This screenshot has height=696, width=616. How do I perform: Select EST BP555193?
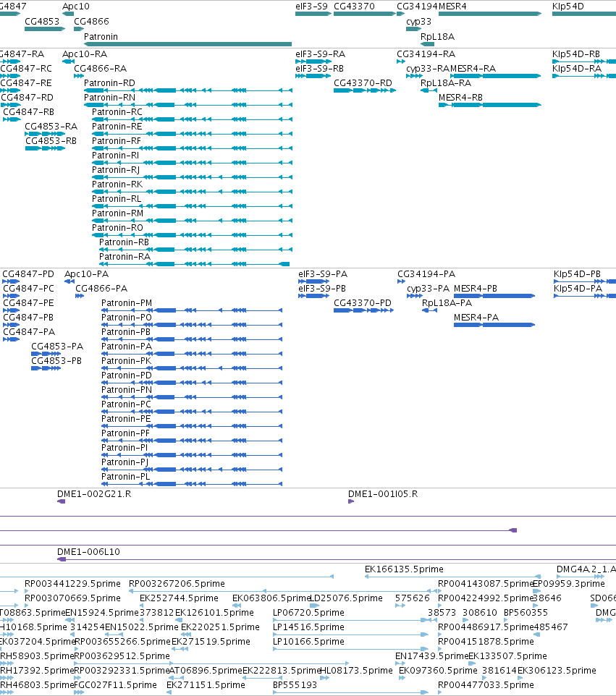[x=295, y=685]
